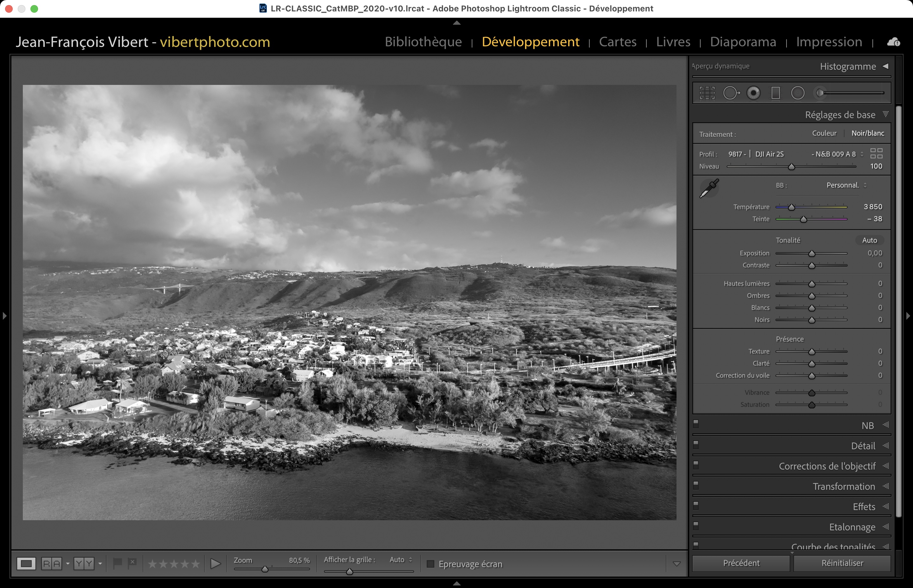Toggle the NB panel on/off switch

(x=696, y=424)
